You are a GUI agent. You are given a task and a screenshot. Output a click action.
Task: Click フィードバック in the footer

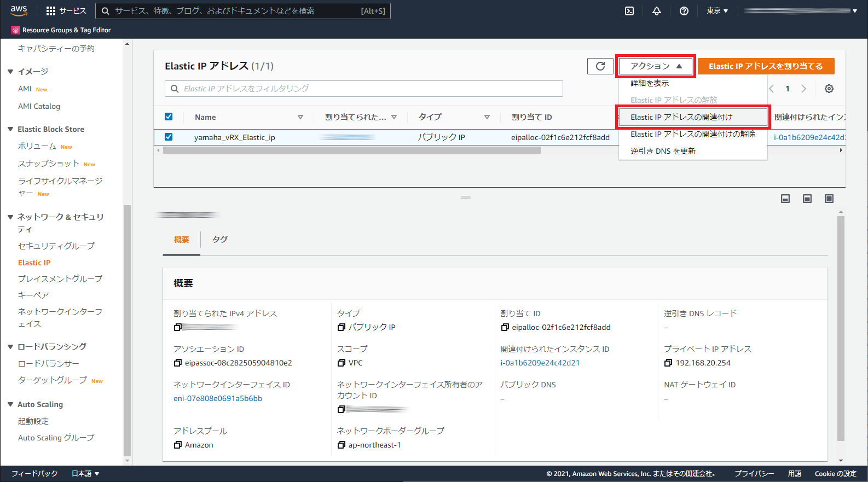(34, 474)
